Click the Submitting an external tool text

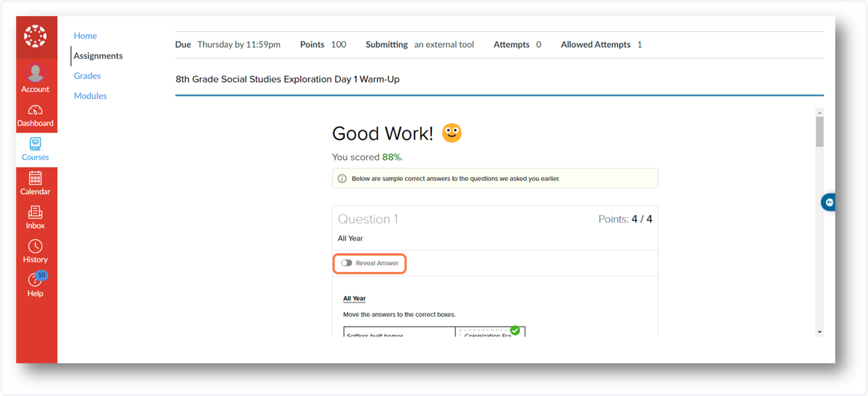[x=420, y=44]
